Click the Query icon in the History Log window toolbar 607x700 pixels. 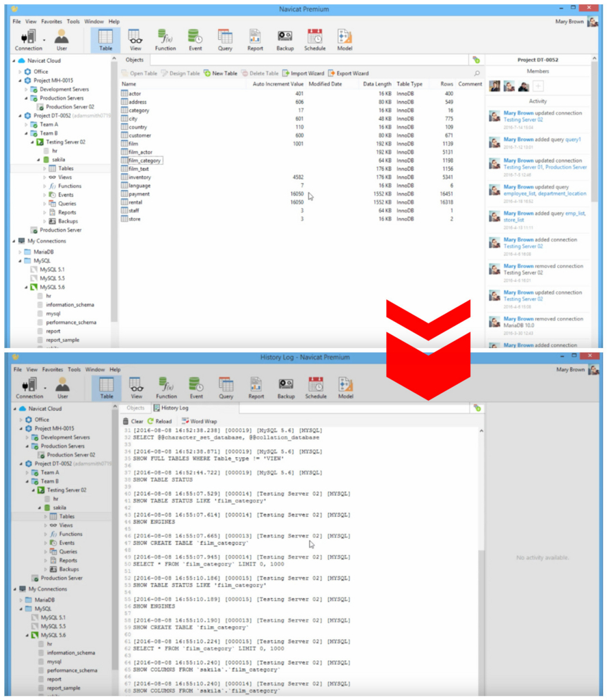pyautogui.click(x=226, y=388)
